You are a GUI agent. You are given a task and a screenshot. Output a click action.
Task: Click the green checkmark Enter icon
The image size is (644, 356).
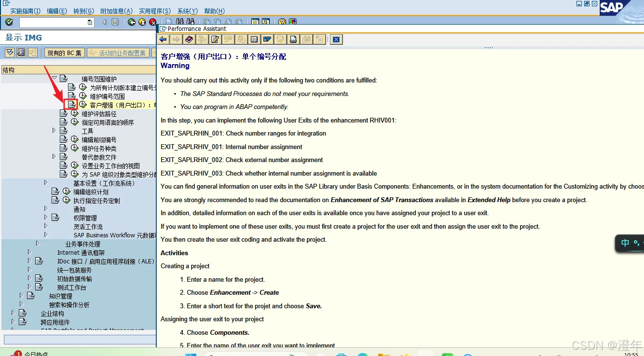point(9,22)
